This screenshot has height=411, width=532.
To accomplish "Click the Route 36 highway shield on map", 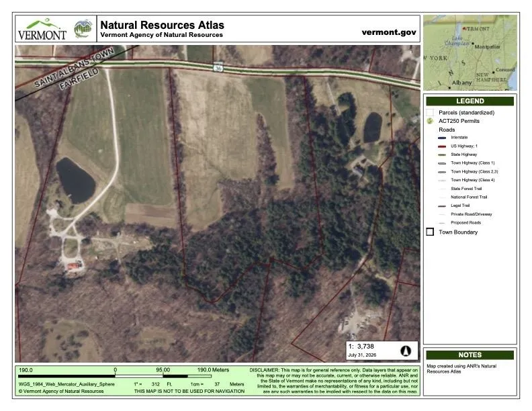I will pos(218,67).
